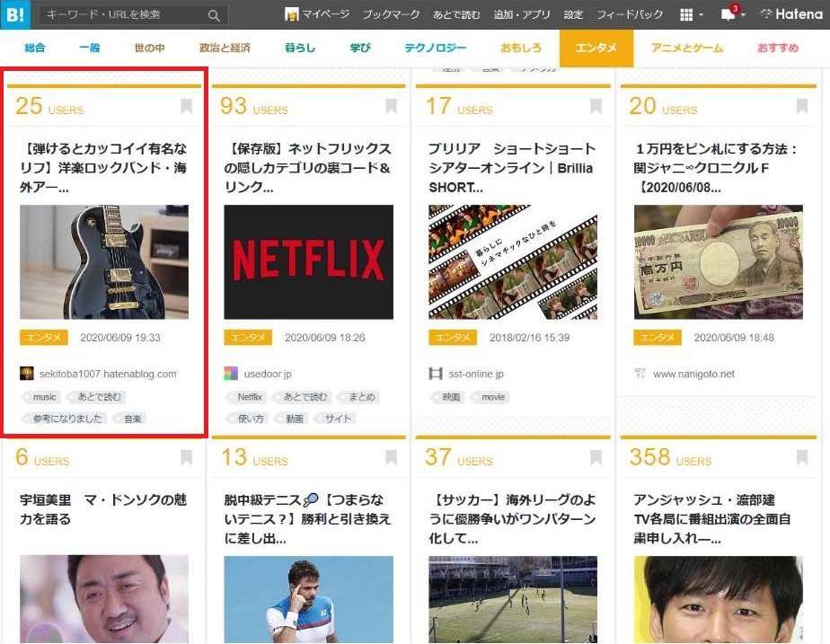
Task: Open the 脱中級テニス article title
Action: [x=308, y=518]
